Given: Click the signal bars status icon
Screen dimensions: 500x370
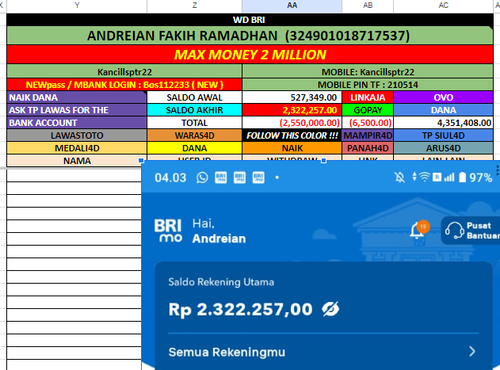Looking at the screenshot, I should point(449,177).
